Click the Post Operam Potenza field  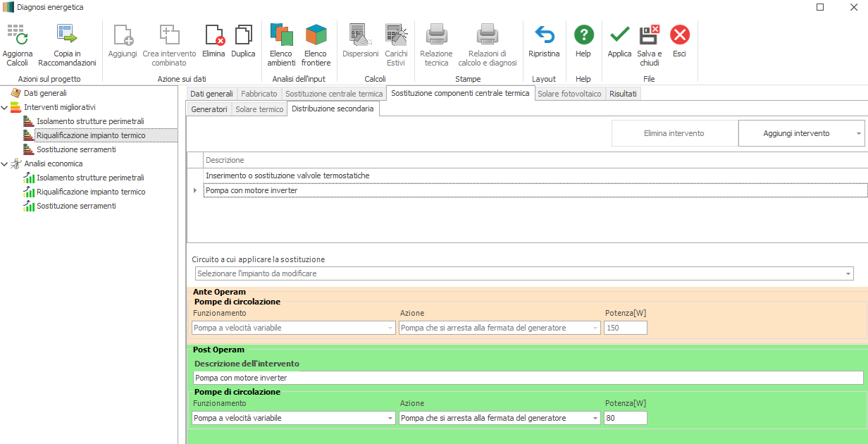[x=625, y=418]
